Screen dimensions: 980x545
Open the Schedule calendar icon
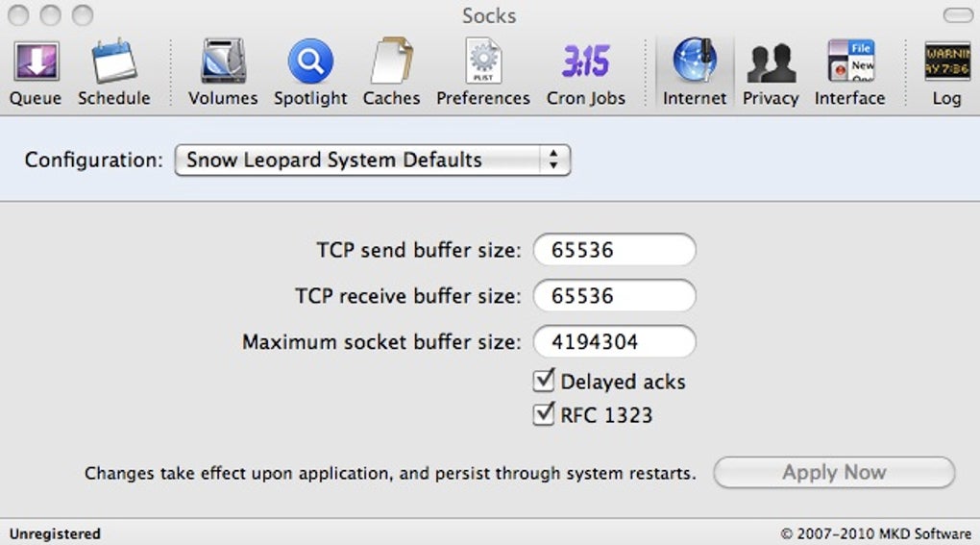[x=114, y=62]
